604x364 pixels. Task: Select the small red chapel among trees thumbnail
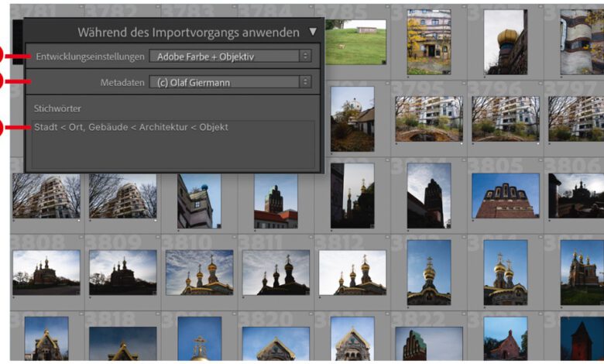[505, 339]
